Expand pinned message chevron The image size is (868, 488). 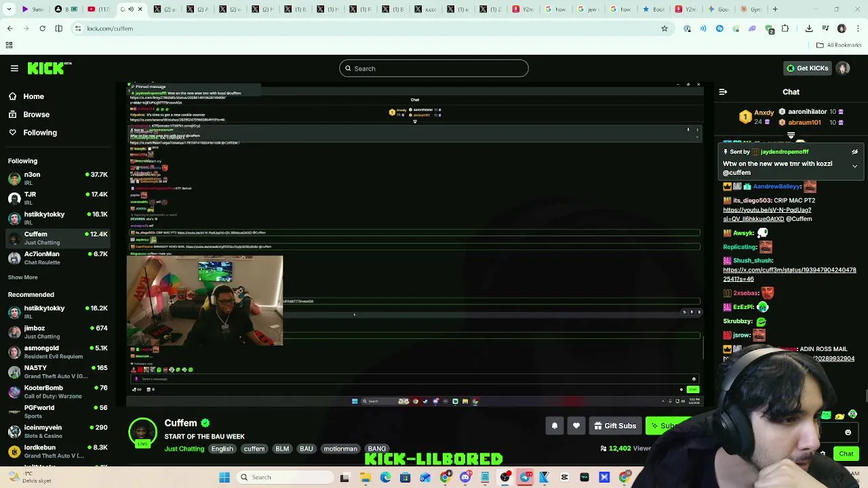[x=854, y=166]
